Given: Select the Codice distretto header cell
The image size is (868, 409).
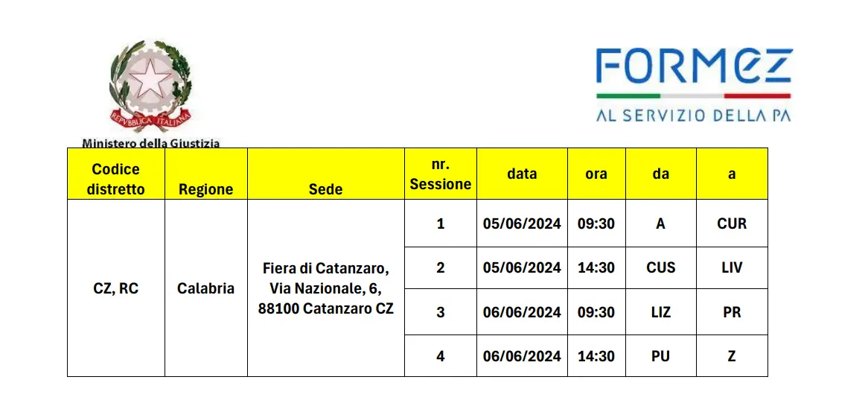Looking at the screenshot, I should [x=116, y=174].
